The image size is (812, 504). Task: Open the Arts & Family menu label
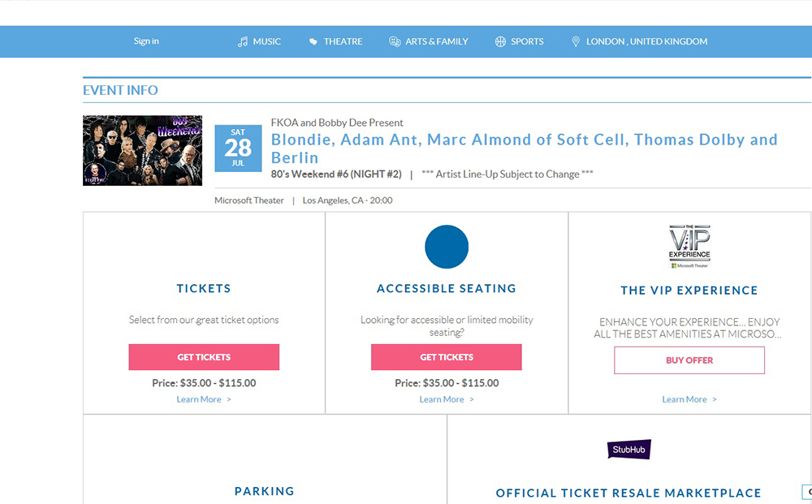(x=437, y=41)
